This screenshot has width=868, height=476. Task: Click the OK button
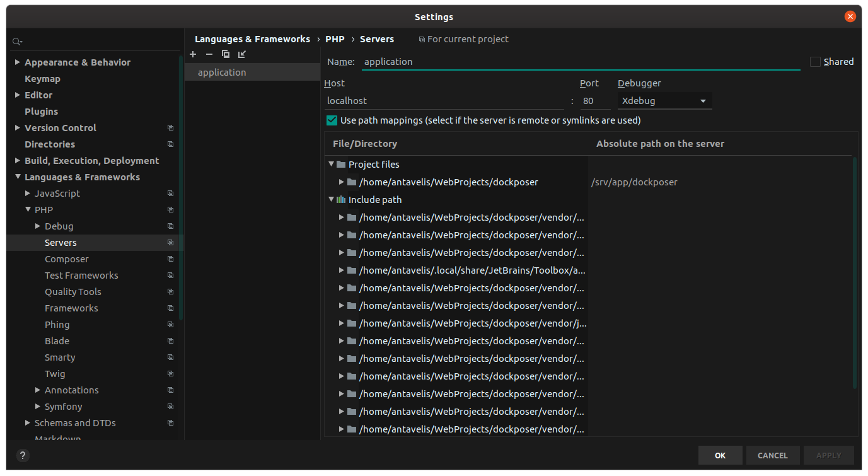pos(720,455)
